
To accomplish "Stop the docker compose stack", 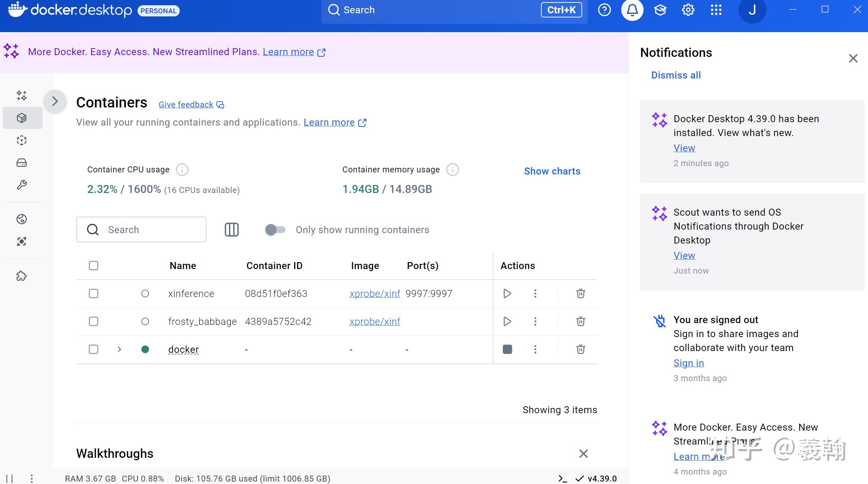I will (x=507, y=349).
